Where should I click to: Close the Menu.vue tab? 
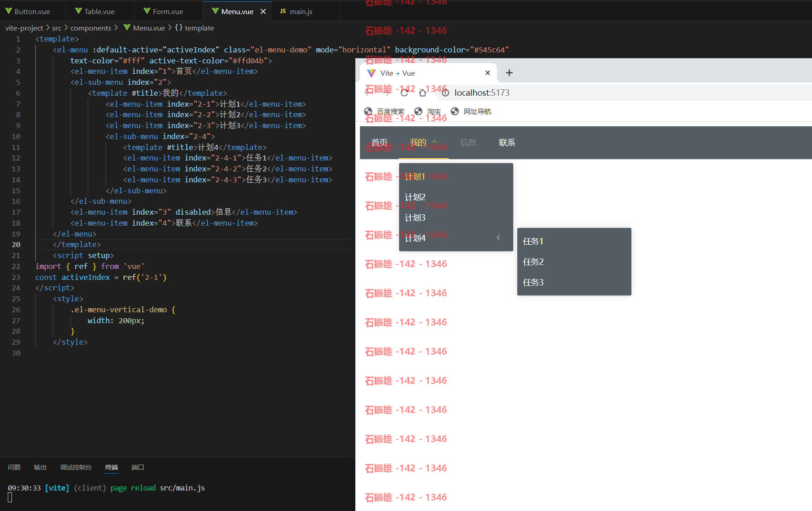click(x=263, y=11)
